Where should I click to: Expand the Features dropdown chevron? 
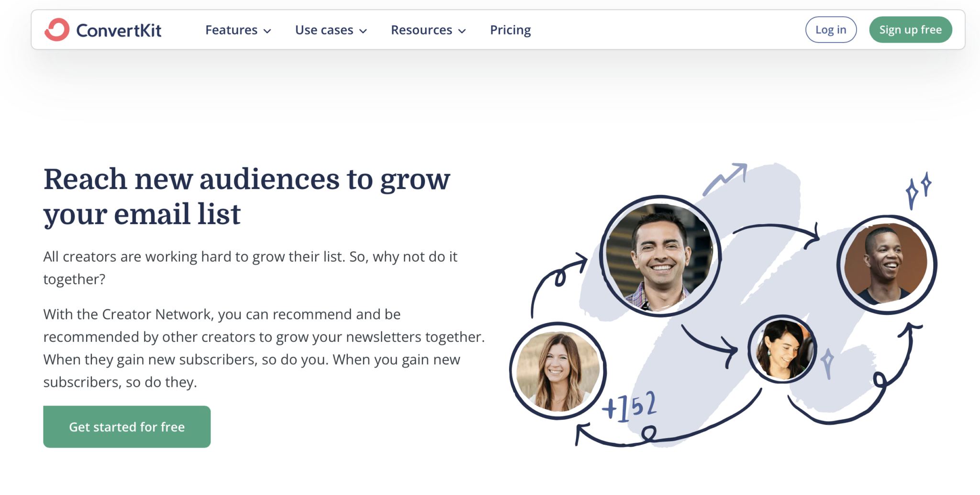click(267, 31)
